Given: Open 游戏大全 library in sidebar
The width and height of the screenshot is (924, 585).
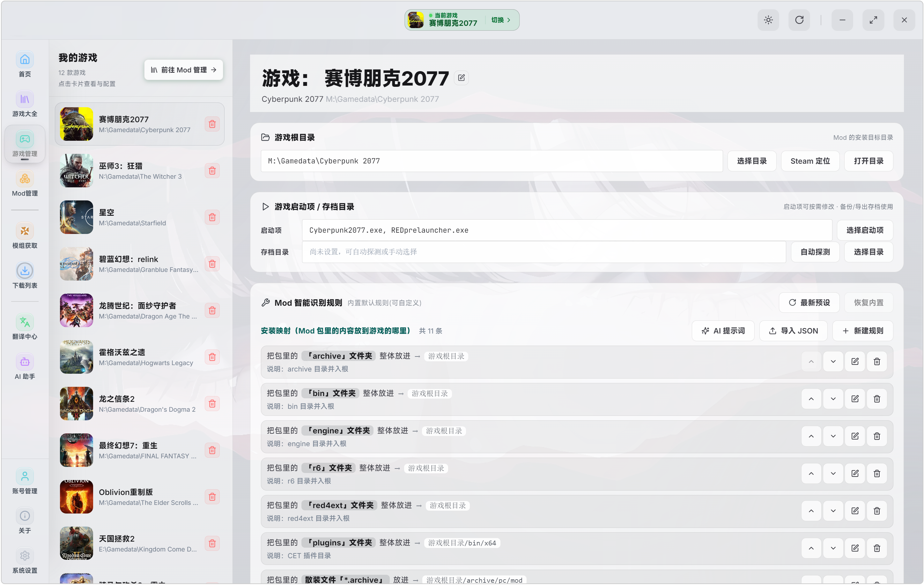Looking at the screenshot, I should tap(25, 104).
